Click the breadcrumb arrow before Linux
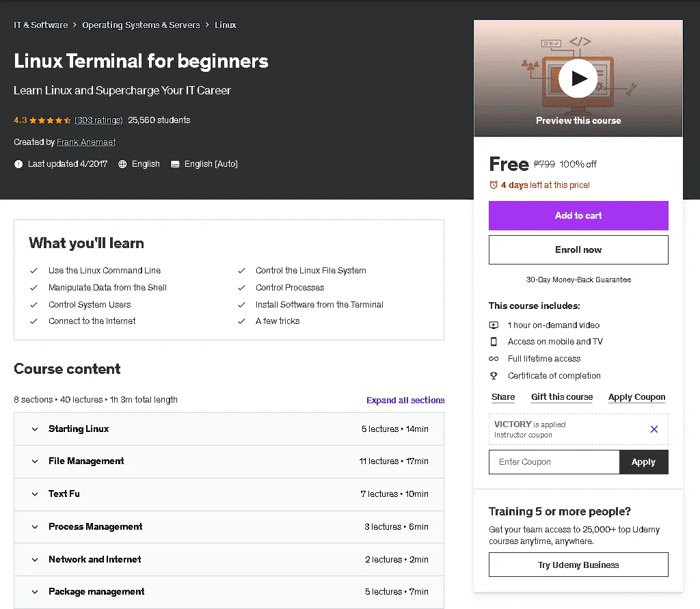The image size is (700, 609). point(207,25)
